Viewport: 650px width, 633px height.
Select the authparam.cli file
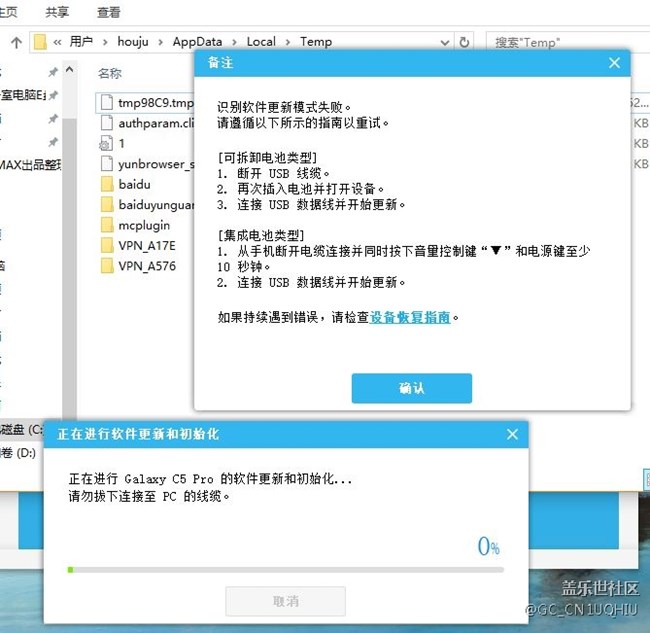156,123
